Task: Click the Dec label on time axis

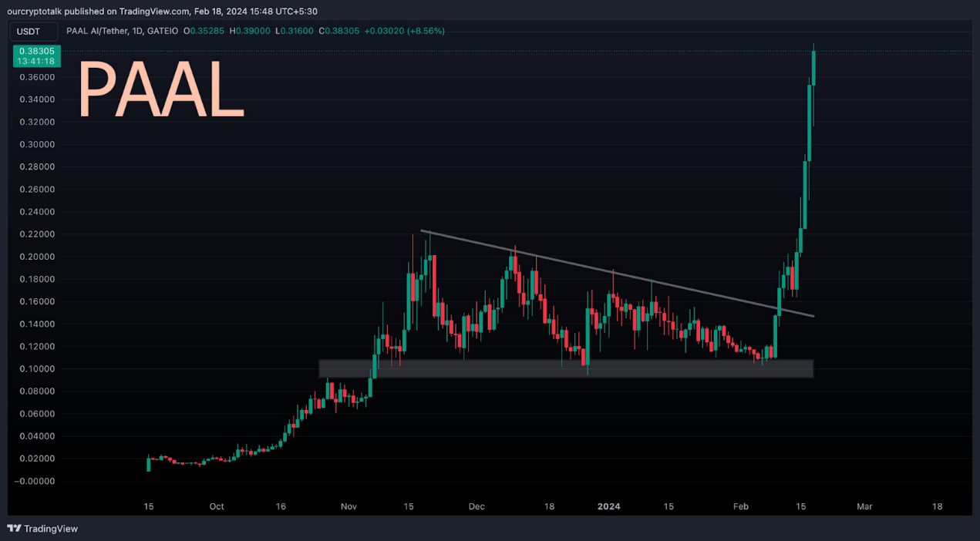Action: coord(476,506)
